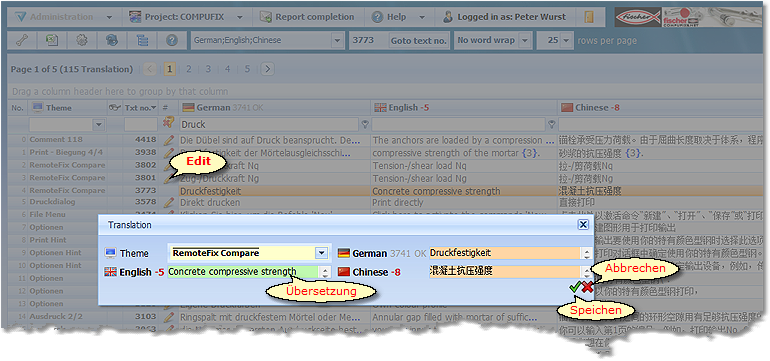Screen dimensions: 770x361
Task: Click the pencil edit icon for row 4418
Action: point(169,140)
